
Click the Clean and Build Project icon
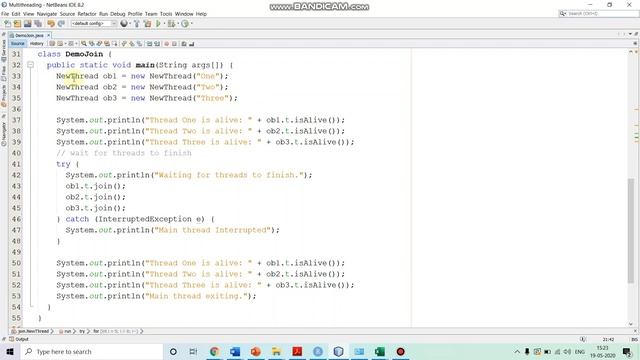pyautogui.click(x=147, y=24)
